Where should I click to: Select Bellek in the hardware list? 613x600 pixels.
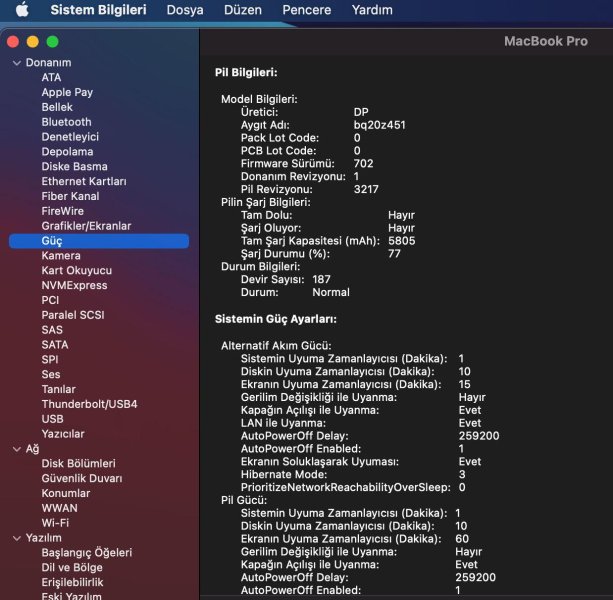point(57,107)
